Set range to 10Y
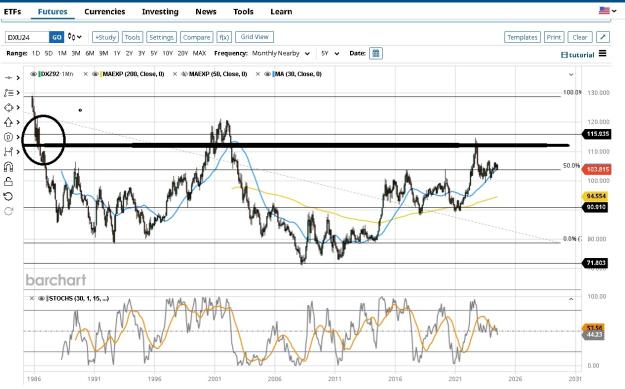625x389 pixels. point(167,53)
